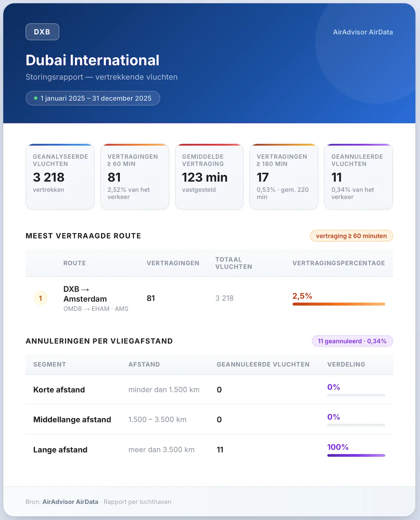Open the AirAdvisor AirData source link in footer
Image resolution: width=420 pixels, height=520 pixels.
(70, 502)
